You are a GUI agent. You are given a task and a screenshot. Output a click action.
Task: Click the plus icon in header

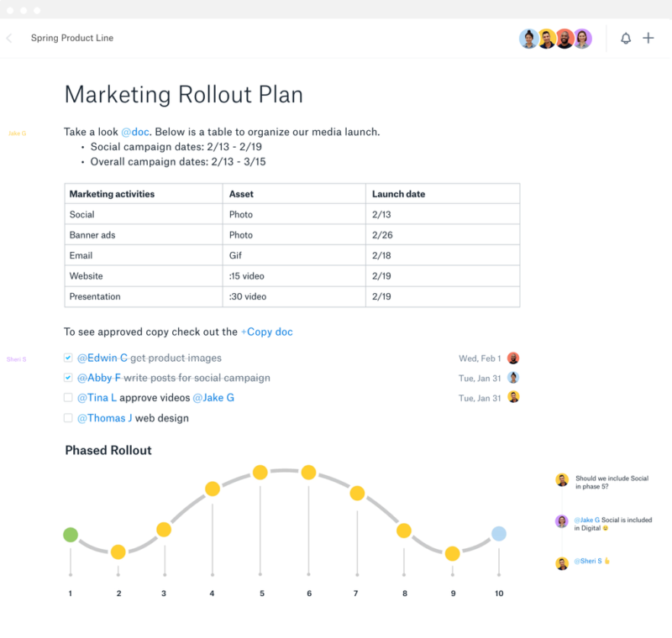pos(648,39)
